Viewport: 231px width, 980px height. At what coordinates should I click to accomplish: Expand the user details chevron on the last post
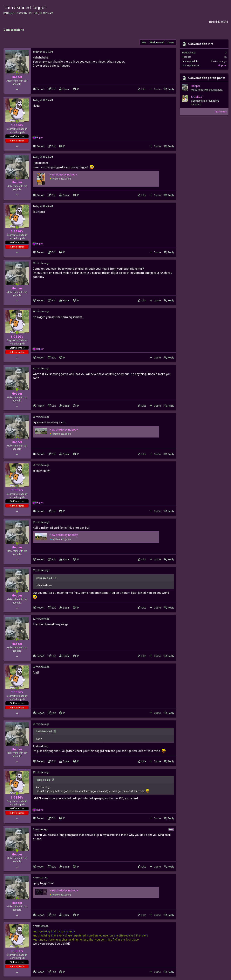click(x=17, y=972)
